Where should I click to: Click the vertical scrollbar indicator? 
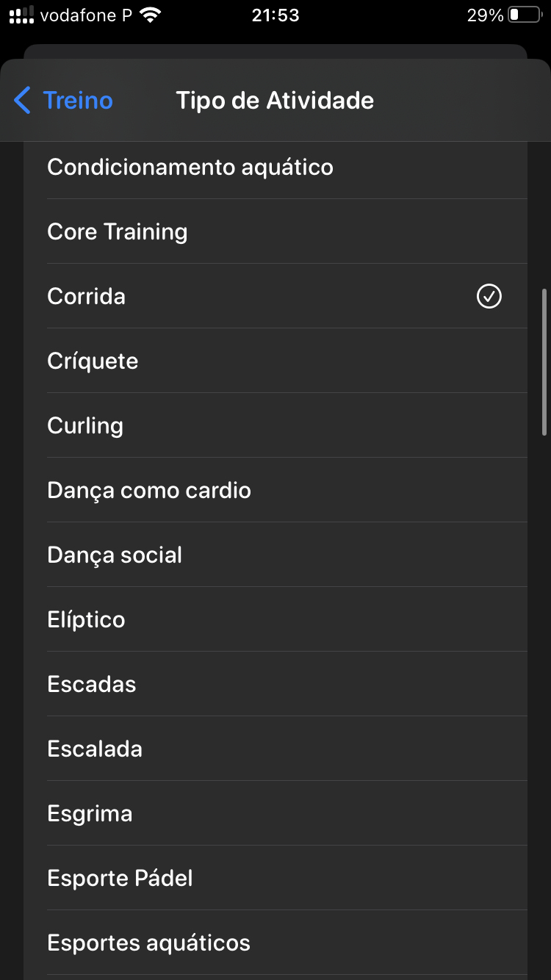tap(544, 362)
